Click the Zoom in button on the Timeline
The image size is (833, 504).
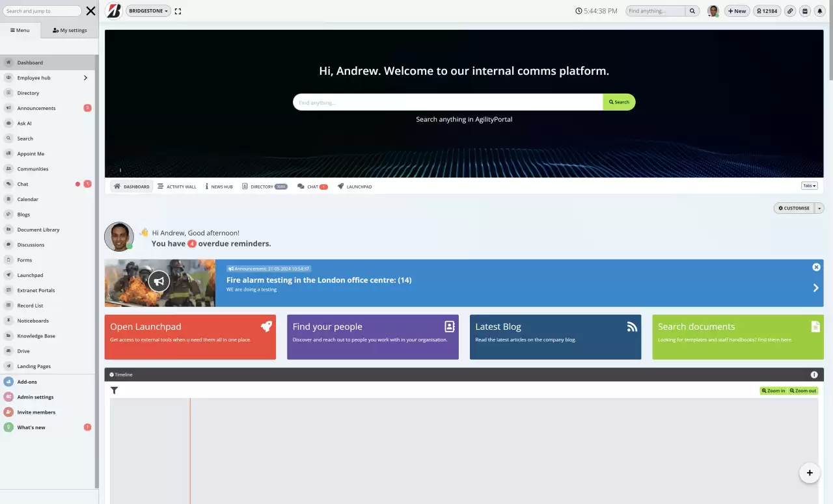[774, 390]
